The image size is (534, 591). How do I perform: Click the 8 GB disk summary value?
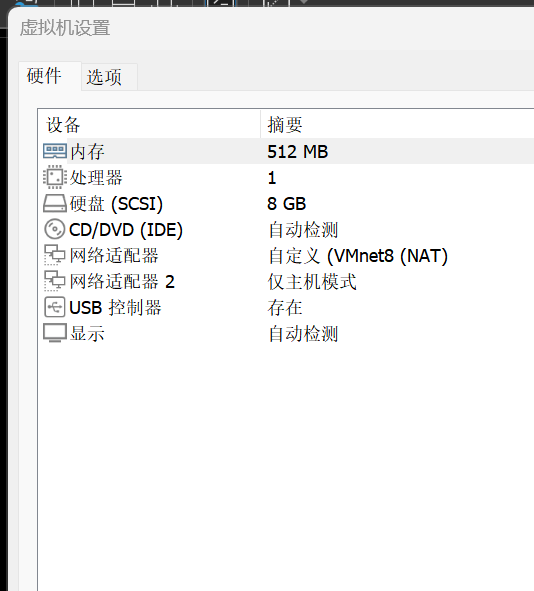click(x=286, y=204)
